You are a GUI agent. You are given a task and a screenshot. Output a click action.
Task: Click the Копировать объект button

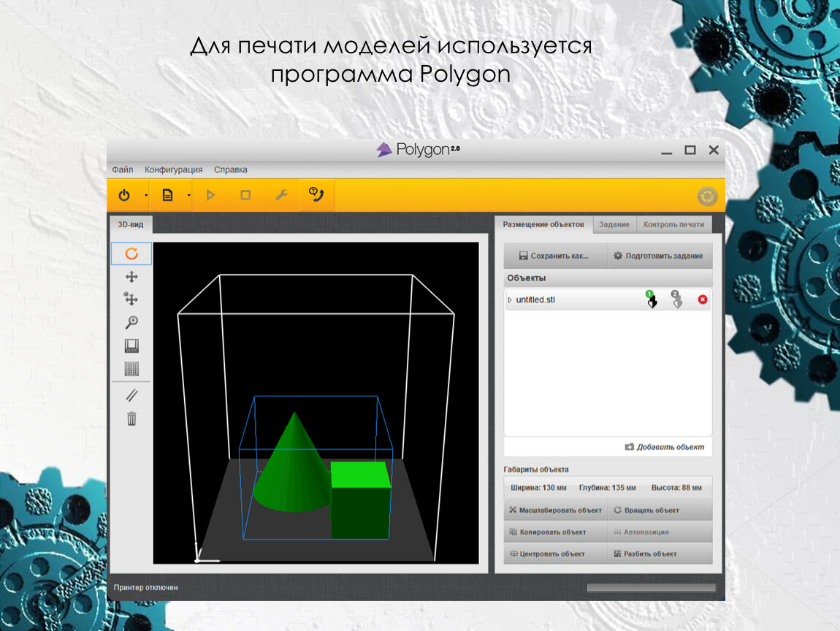(556, 532)
